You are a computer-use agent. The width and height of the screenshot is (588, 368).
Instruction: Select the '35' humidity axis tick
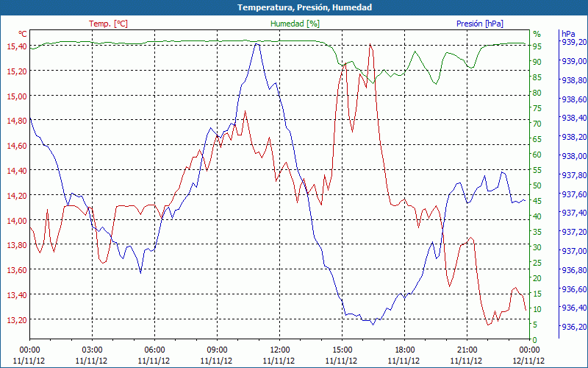click(x=537, y=232)
